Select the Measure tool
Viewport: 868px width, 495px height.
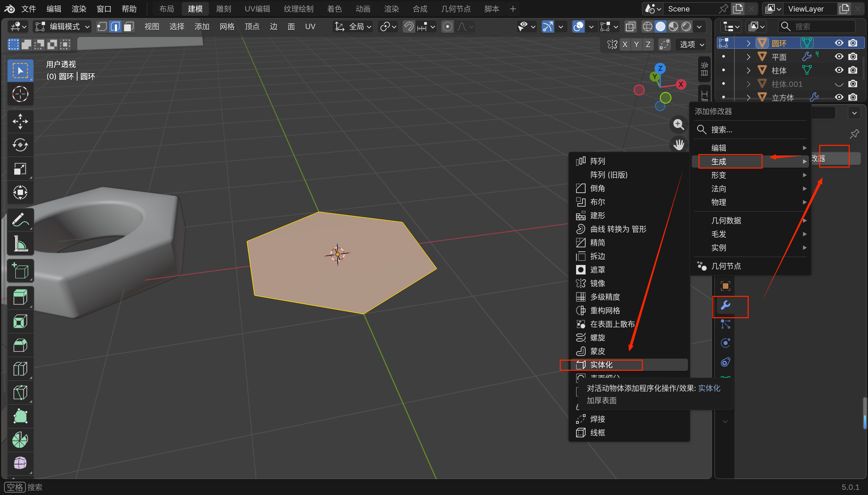(20, 244)
